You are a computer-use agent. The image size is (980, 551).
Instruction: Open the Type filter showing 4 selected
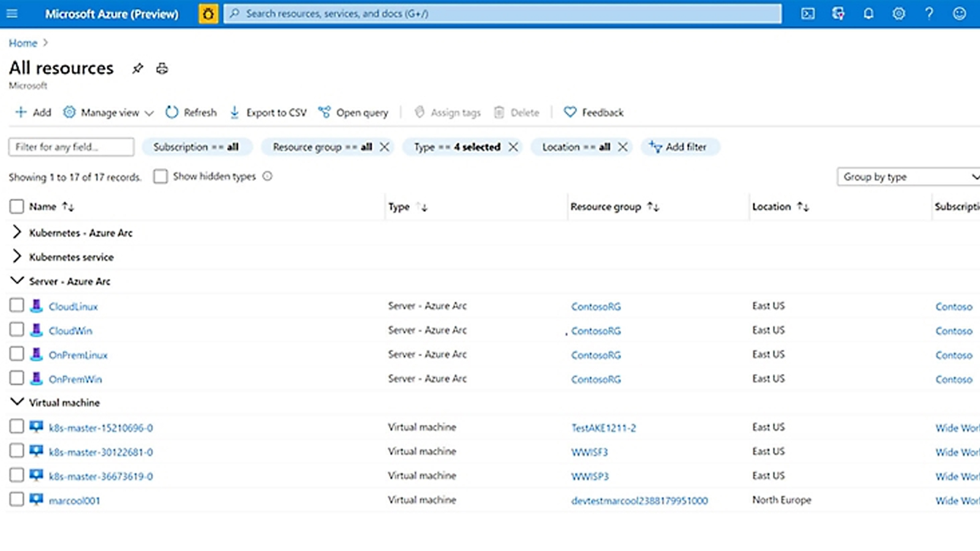(456, 147)
